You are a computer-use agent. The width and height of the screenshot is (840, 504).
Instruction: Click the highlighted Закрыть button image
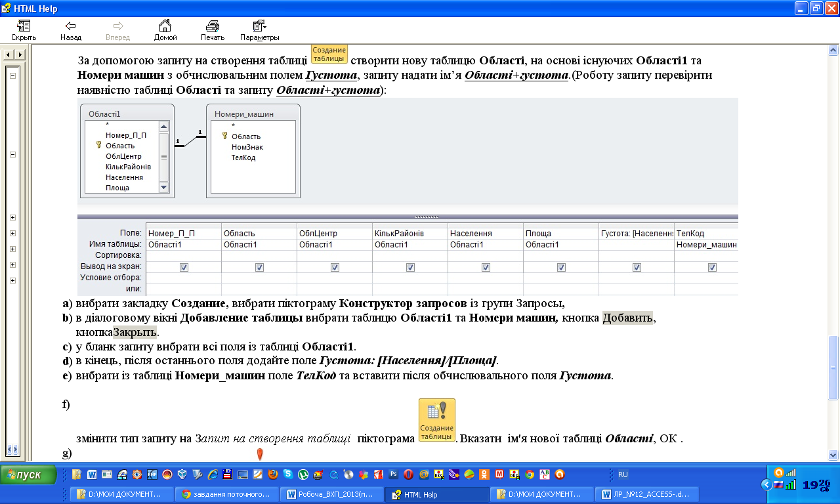pyautogui.click(x=135, y=331)
